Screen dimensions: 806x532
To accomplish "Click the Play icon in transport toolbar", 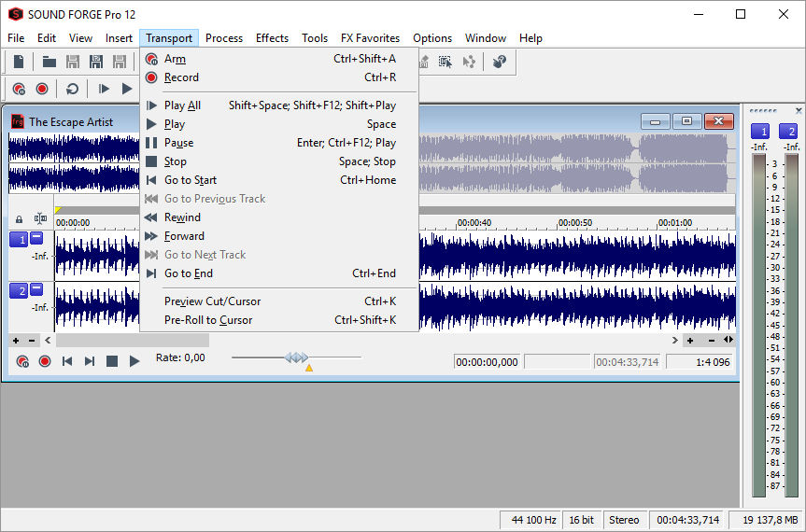I will 126,89.
